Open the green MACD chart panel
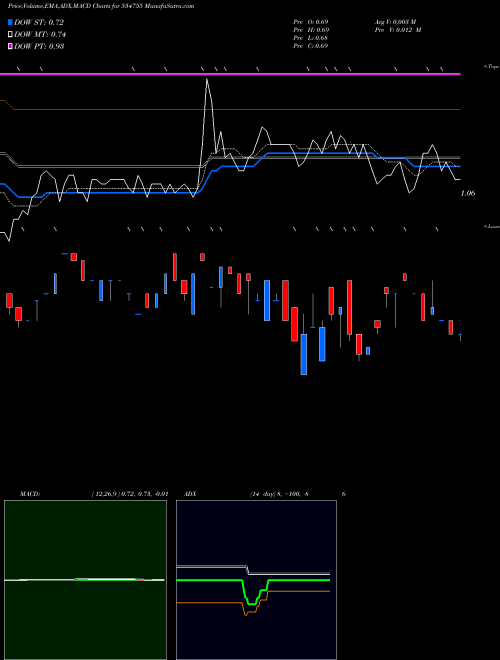Viewport: 500px width, 660px height. pyautogui.click(x=85, y=580)
